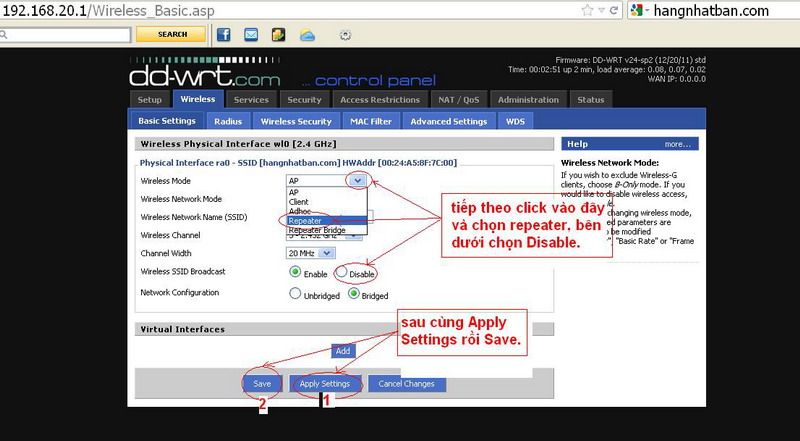800x441 pixels.
Task: Open the Access Restrictions tab
Action: [x=380, y=100]
